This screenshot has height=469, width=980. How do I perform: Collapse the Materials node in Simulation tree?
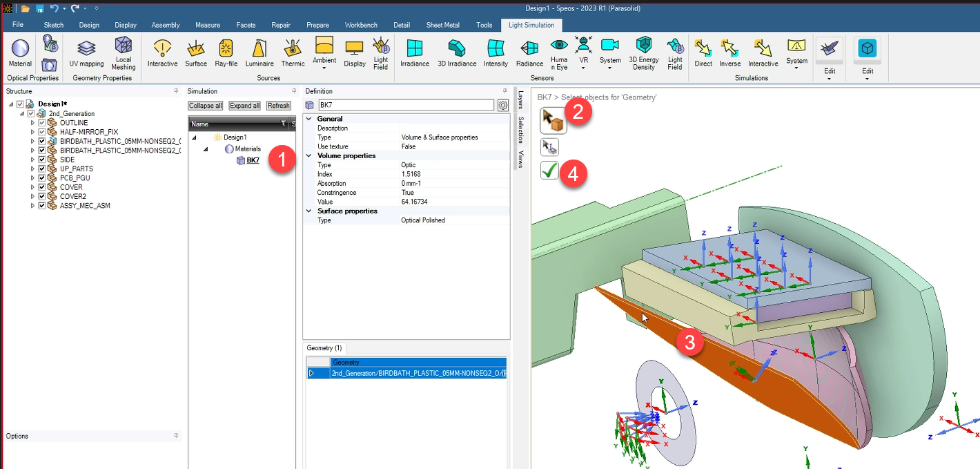[x=205, y=149]
